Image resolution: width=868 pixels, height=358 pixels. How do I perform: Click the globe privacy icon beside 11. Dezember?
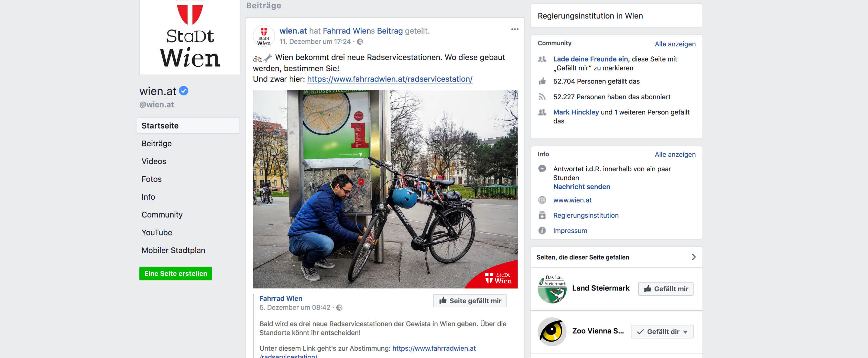[360, 42]
